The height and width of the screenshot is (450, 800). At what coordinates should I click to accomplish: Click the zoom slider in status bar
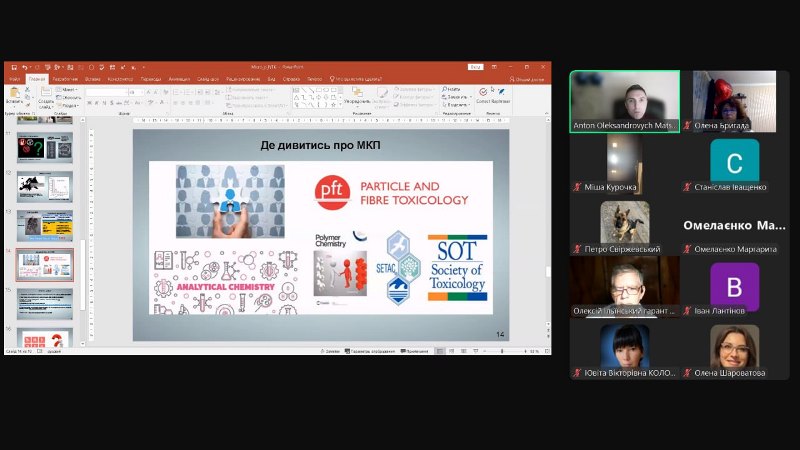coord(503,351)
